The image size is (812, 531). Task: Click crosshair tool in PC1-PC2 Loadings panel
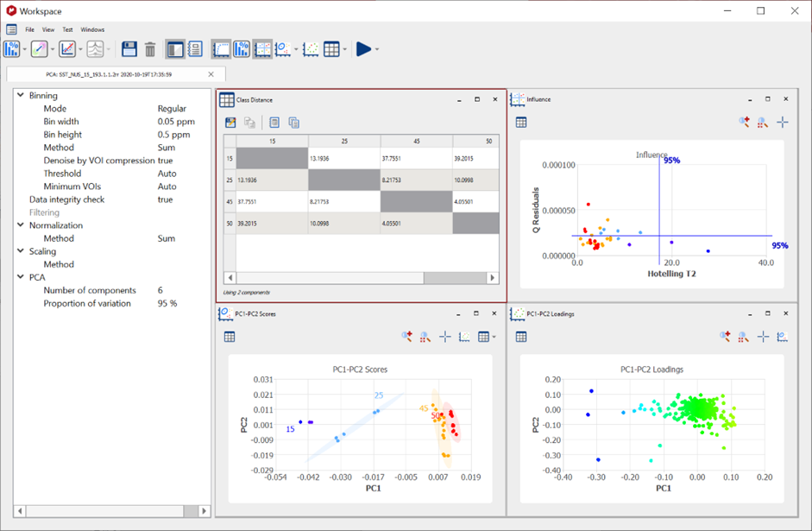tap(763, 337)
